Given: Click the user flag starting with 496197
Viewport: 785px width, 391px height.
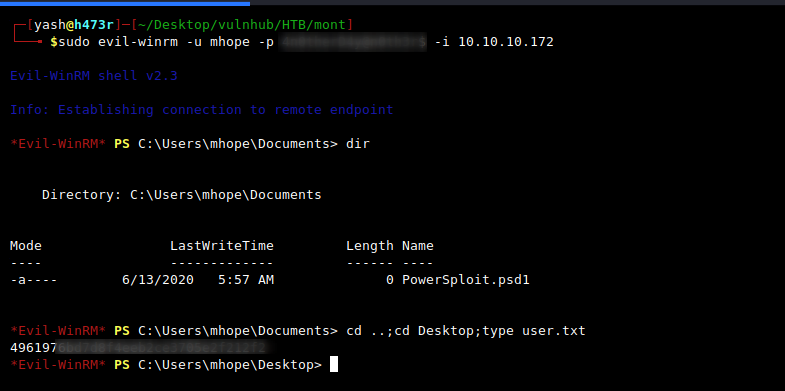Looking at the screenshot, I should tap(138, 347).
